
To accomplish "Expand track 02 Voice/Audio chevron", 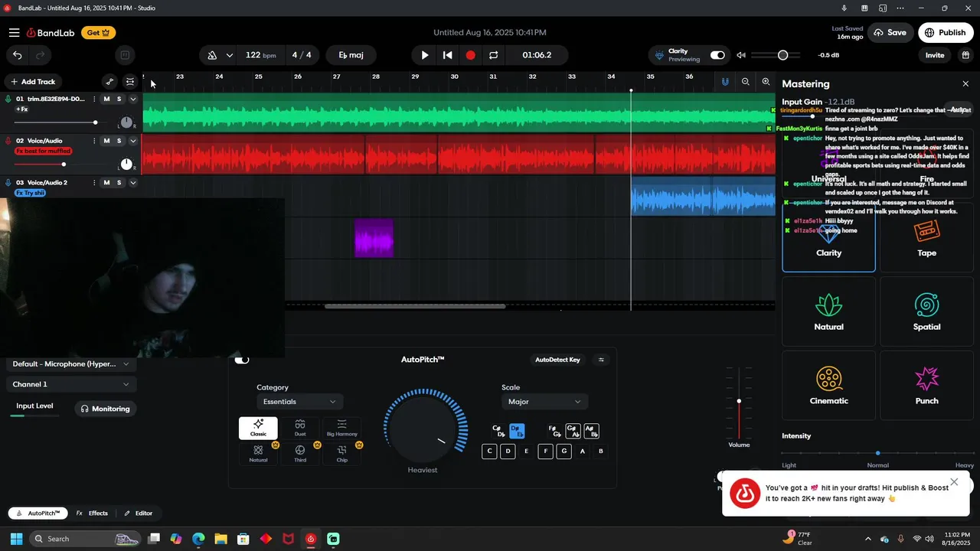I will 132,141.
